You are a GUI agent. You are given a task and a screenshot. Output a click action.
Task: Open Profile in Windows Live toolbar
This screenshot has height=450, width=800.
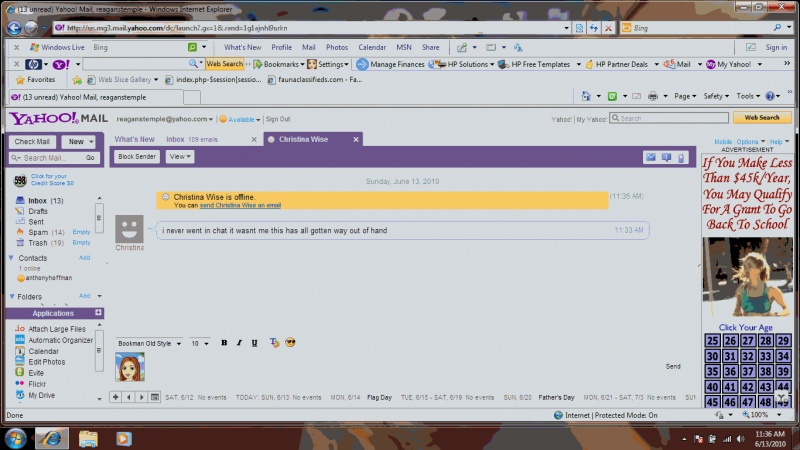pos(281,47)
